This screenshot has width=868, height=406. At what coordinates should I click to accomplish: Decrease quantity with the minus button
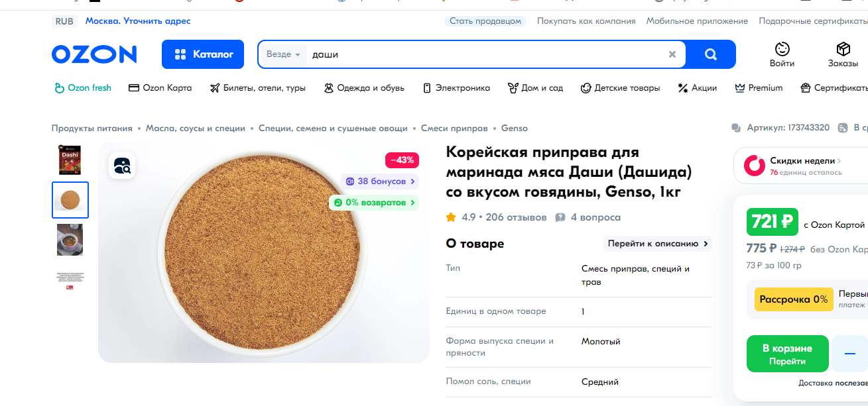point(849,354)
